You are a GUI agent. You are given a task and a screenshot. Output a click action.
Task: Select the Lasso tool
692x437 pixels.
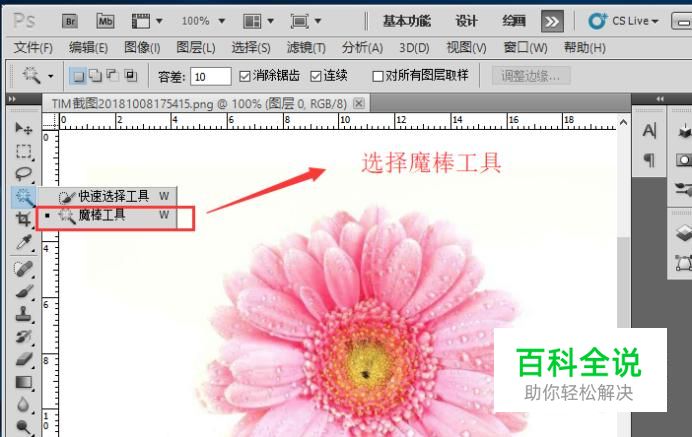pyautogui.click(x=23, y=173)
